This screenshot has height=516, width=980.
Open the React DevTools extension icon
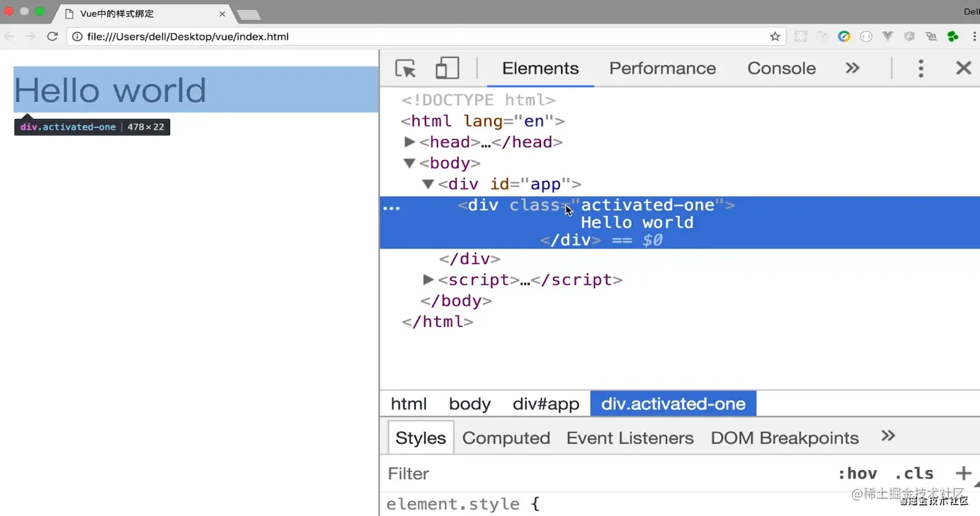coord(801,36)
